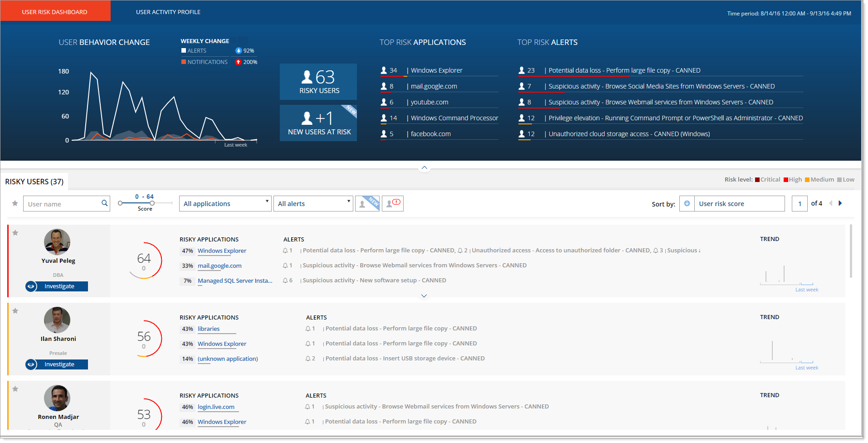
Task: Select the User Risk Dashboard tab
Action: [x=55, y=12]
